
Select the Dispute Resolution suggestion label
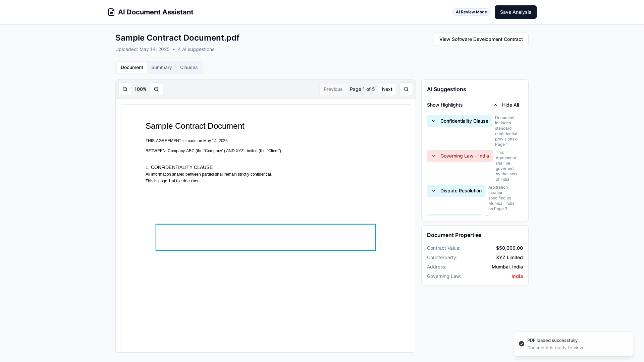[x=461, y=191]
